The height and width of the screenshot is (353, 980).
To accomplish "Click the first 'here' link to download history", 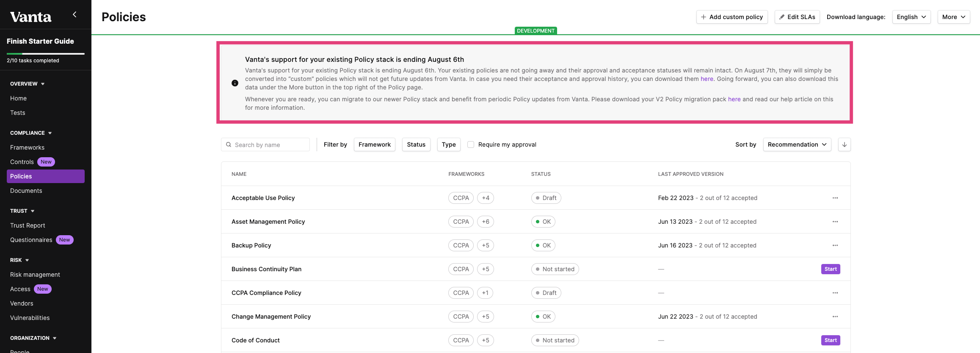I will 707,79.
